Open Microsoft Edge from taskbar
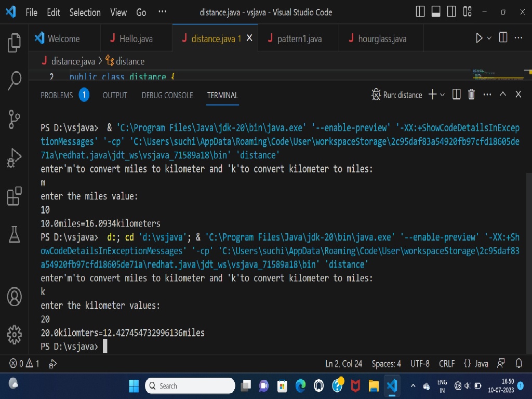This screenshot has width=532, height=399. tap(300, 386)
